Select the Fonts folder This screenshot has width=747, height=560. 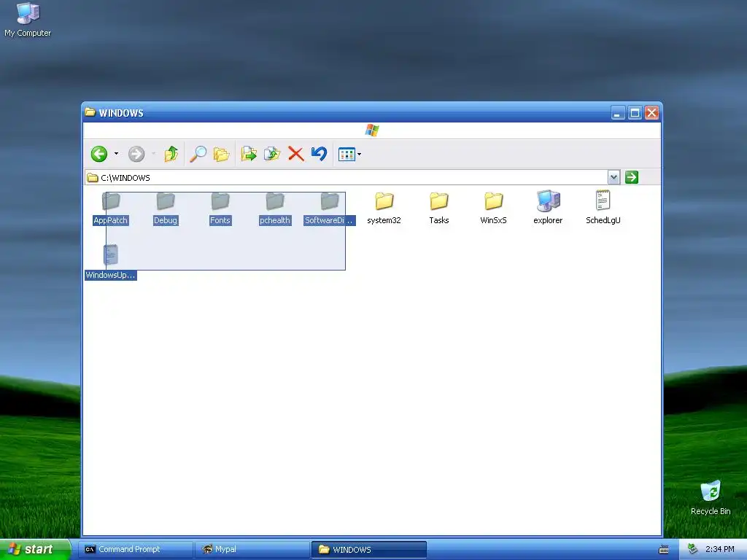click(x=220, y=208)
